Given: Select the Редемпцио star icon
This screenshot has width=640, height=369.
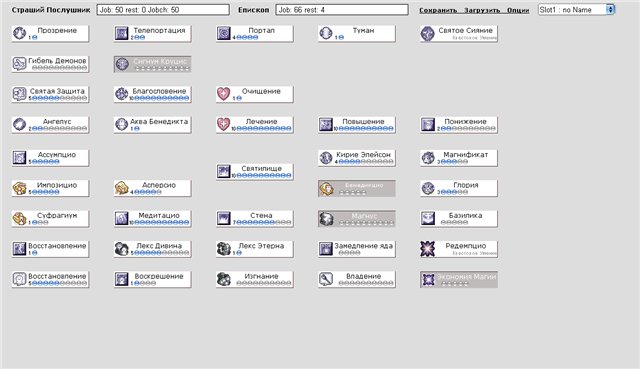Looking at the screenshot, I should click(x=427, y=249).
